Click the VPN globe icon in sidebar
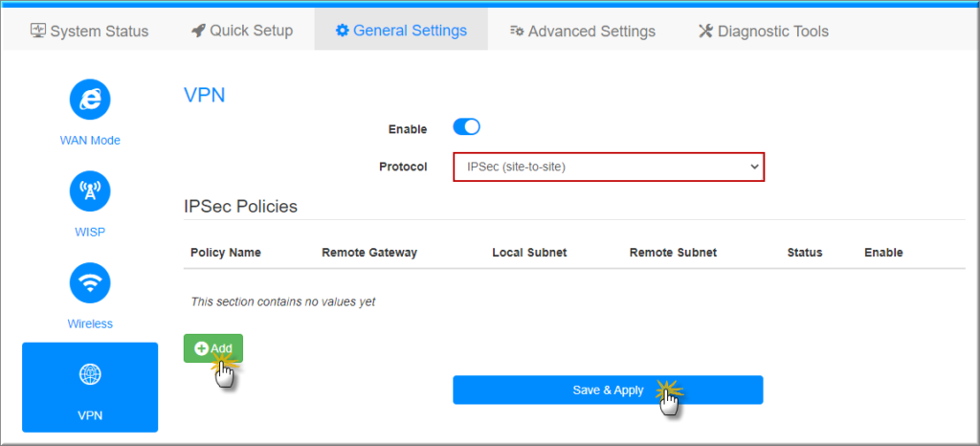This screenshot has width=980, height=446. point(90,375)
